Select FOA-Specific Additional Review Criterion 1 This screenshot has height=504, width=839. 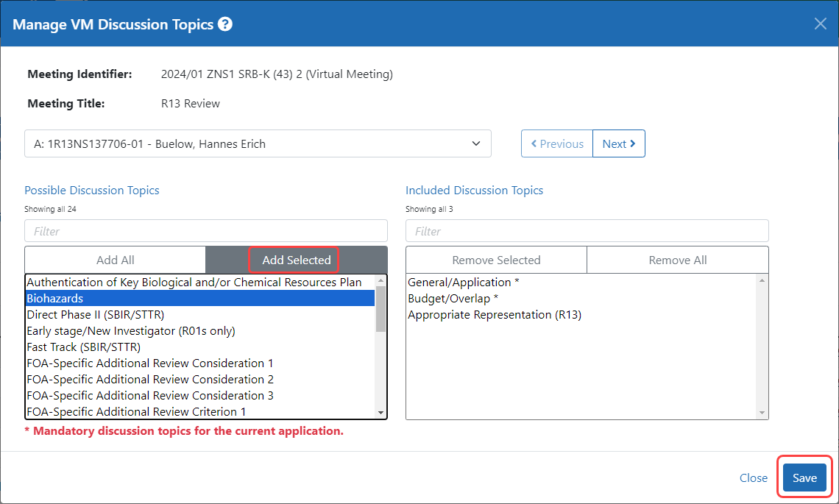pyautogui.click(x=200, y=411)
